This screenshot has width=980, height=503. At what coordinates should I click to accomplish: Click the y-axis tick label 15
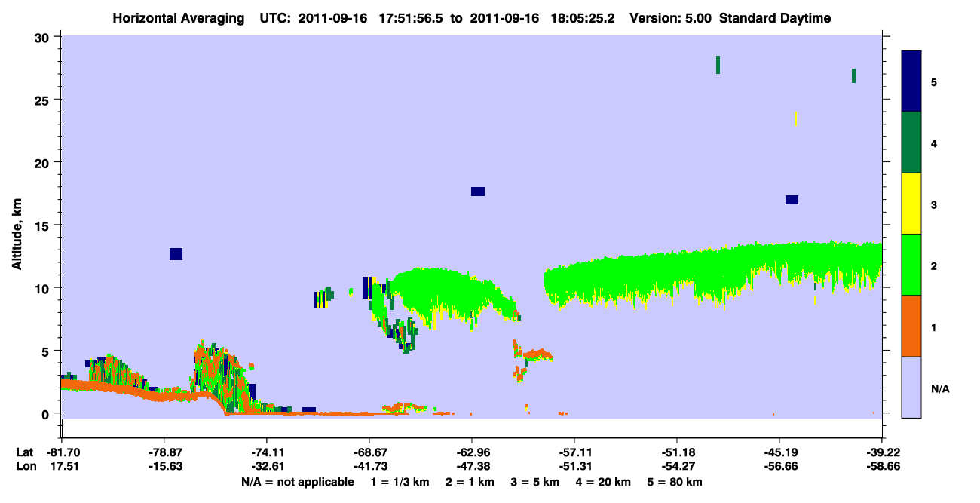coord(44,225)
